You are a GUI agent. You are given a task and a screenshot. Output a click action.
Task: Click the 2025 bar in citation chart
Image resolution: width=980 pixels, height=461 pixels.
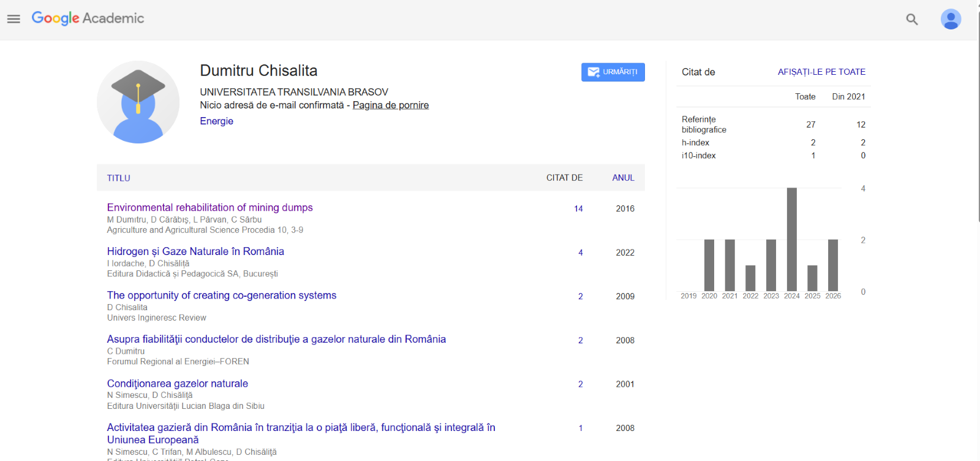click(x=812, y=278)
